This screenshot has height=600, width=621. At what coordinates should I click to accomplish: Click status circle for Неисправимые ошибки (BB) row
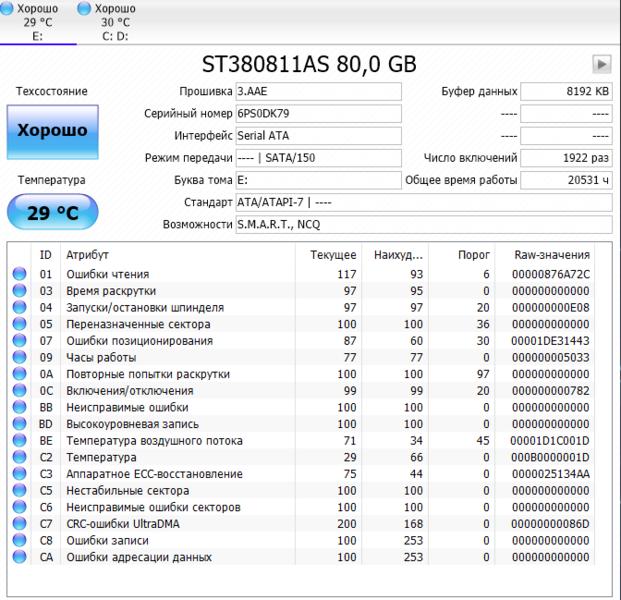(19, 407)
